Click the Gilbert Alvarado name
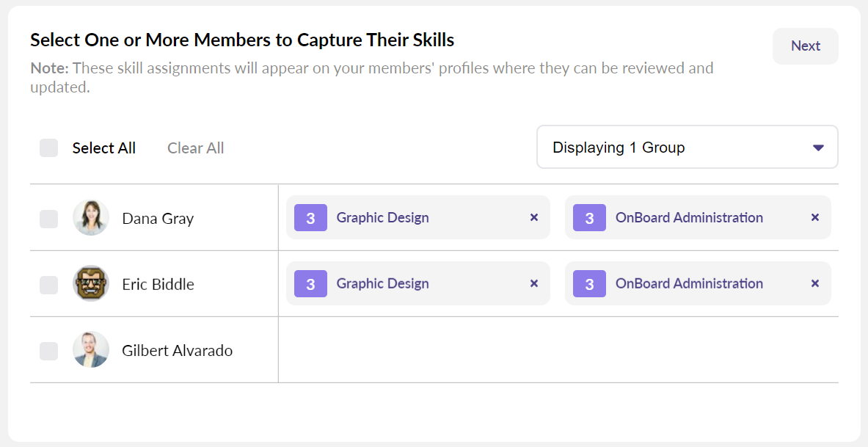The image size is (868, 447). point(177,351)
